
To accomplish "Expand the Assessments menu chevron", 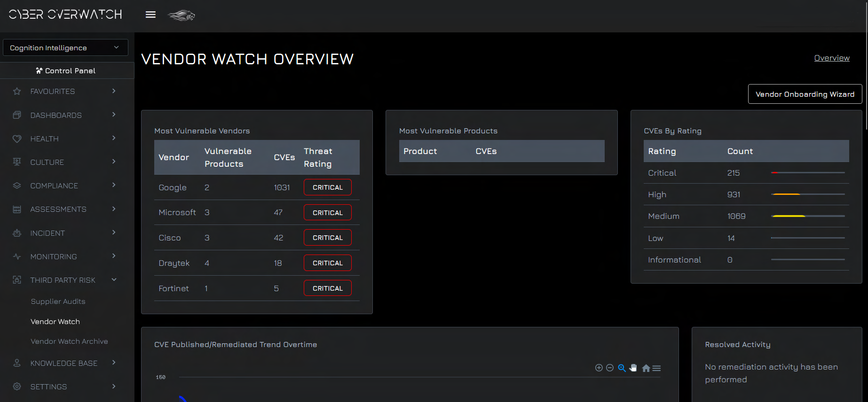I will click(114, 209).
